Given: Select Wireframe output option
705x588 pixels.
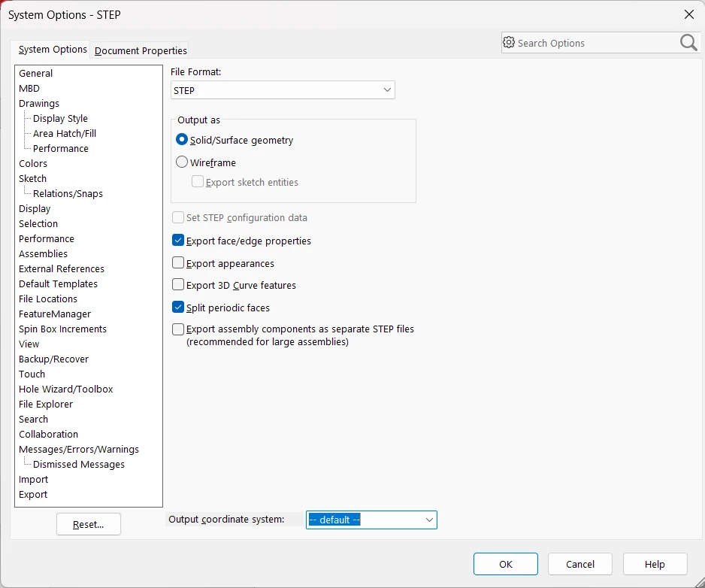Looking at the screenshot, I should coord(182,162).
